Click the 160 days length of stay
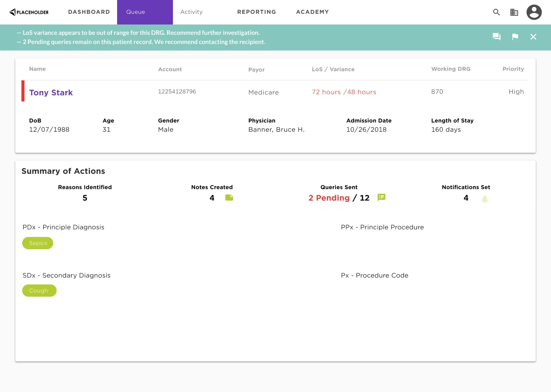551x392 pixels. pyautogui.click(x=446, y=129)
